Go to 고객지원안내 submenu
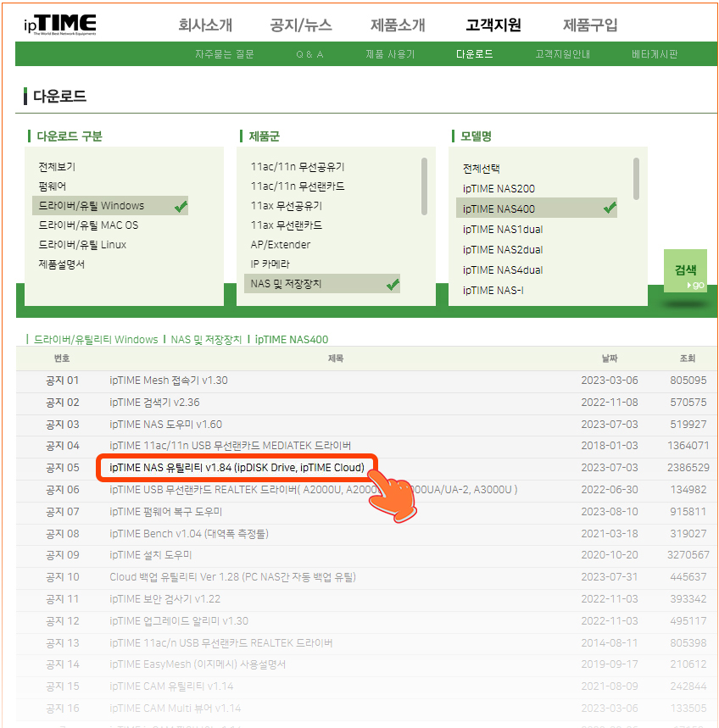The image size is (719, 728). pyautogui.click(x=562, y=54)
